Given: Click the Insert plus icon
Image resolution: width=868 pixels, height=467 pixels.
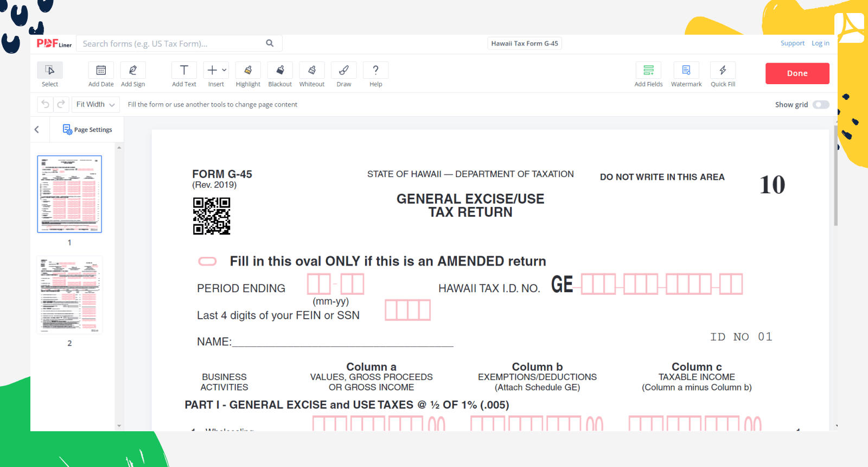Looking at the screenshot, I should point(212,70).
